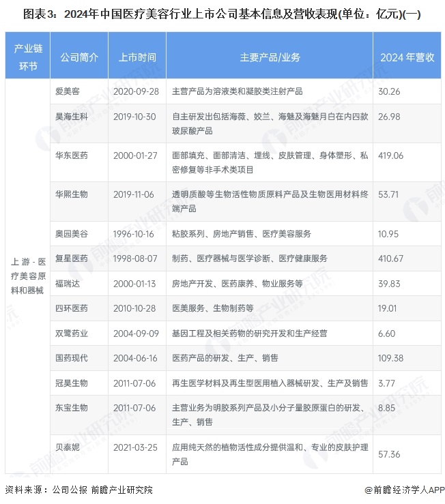Click company name 双鹭药业
This screenshot has height=504, width=445.
[71, 333]
